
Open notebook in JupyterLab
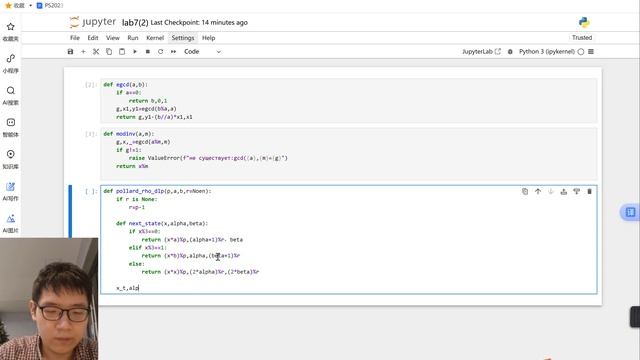tap(481, 51)
